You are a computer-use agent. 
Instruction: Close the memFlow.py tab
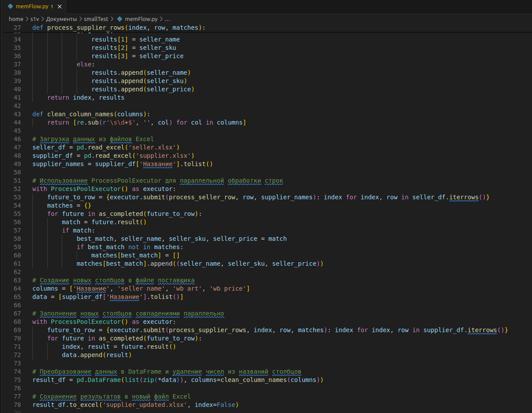coord(59,7)
